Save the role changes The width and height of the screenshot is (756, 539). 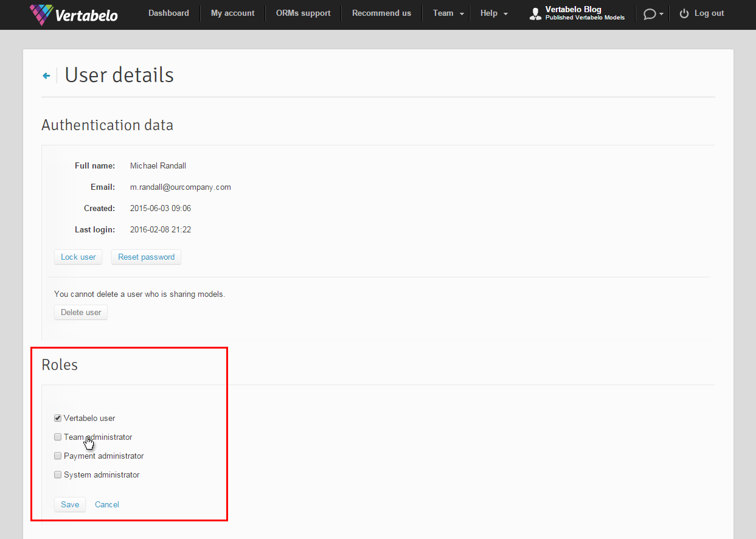pos(70,504)
